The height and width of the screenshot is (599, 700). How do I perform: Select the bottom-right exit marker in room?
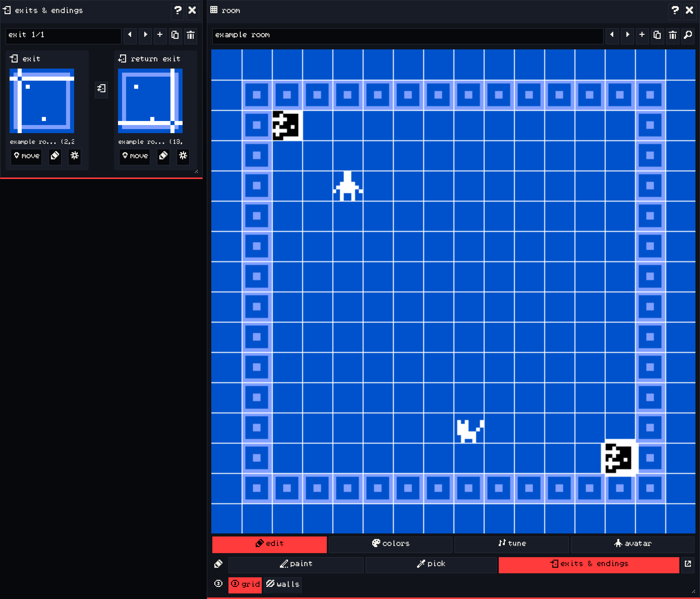pyautogui.click(x=620, y=458)
